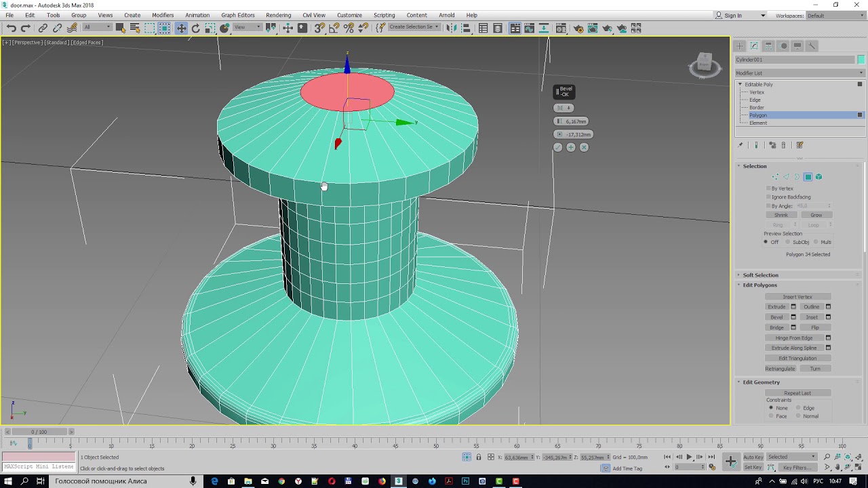Click the Redo arrow icon

pyautogui.click(x=26, y=28)
